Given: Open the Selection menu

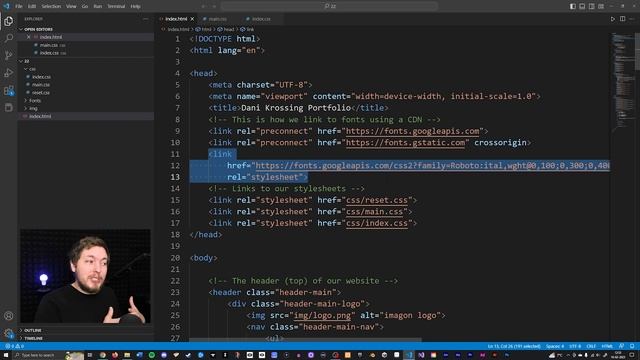Looking at the screenshot, I should pyautogui.click(x=51, y=6).
